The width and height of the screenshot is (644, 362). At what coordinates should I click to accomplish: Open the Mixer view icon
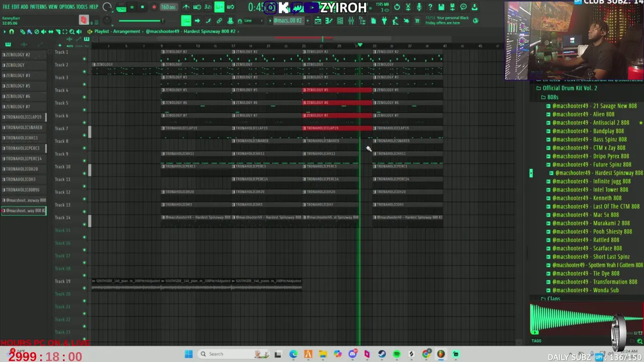(351, 21)
